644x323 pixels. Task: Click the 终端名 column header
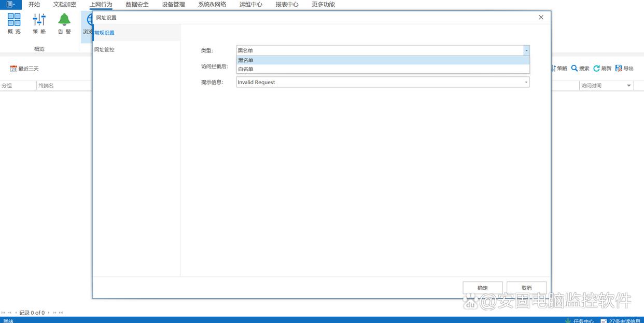click(x=46, y=86)
